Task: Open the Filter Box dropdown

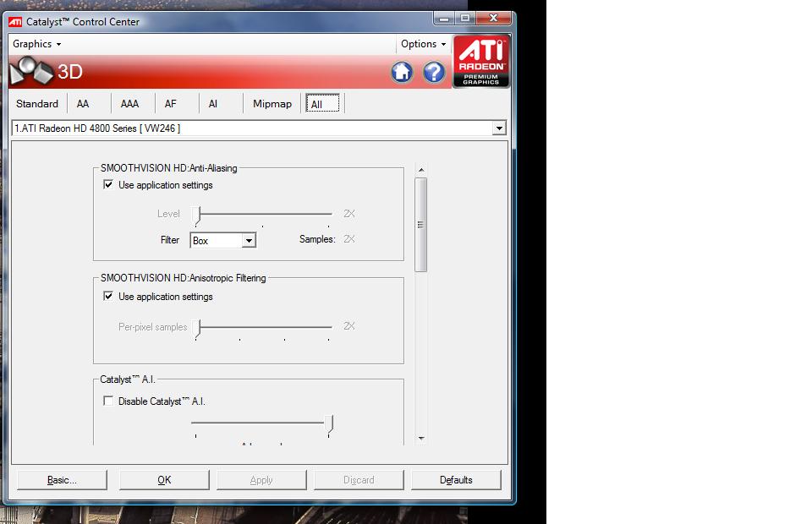Action: point(223,241)
